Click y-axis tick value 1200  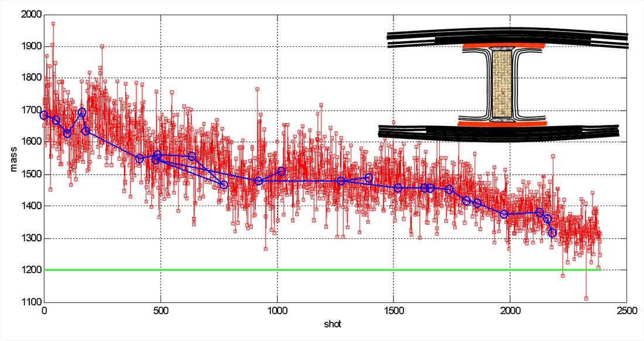point(31,270)
